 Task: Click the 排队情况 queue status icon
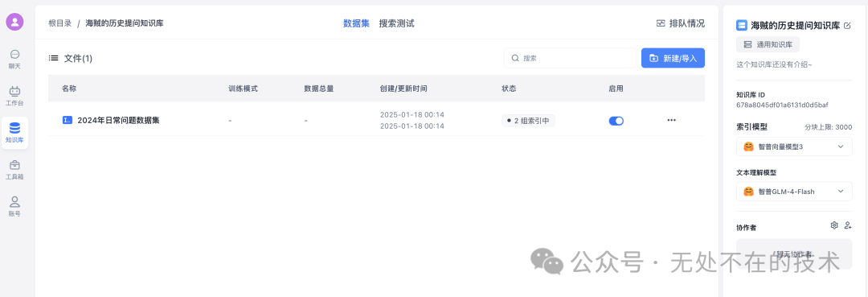[661, 23]
